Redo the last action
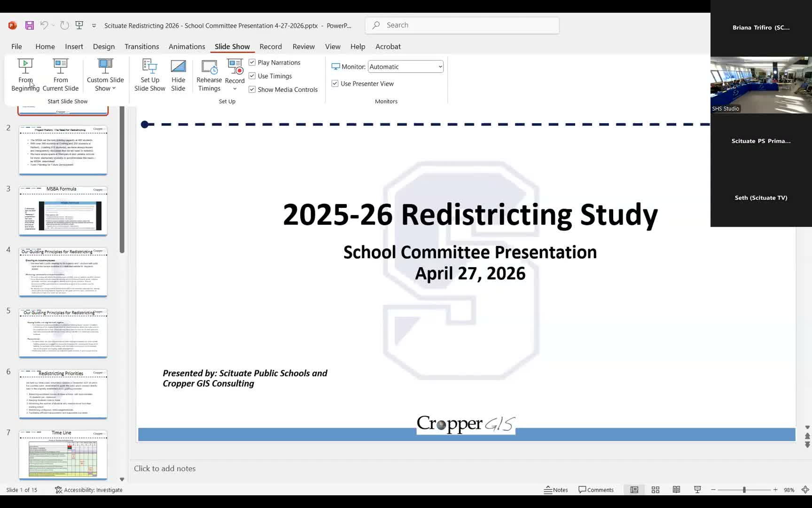 [x=64, y=25]
